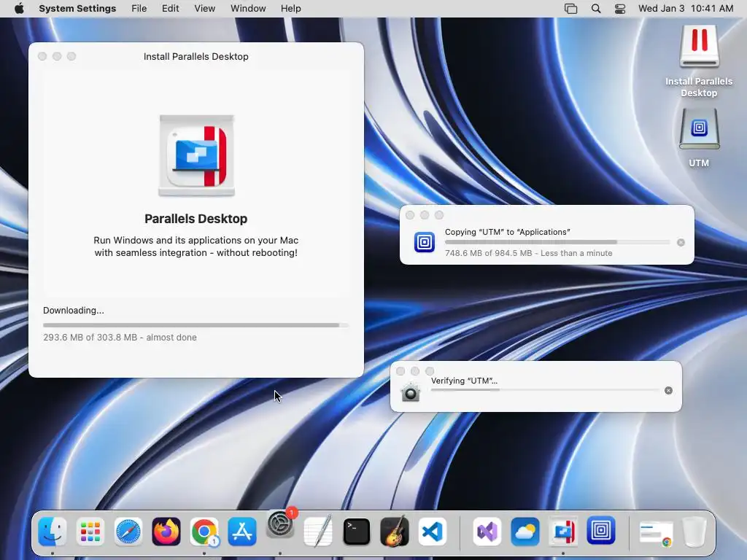Open the Edit menu

[x=170, y=9]
